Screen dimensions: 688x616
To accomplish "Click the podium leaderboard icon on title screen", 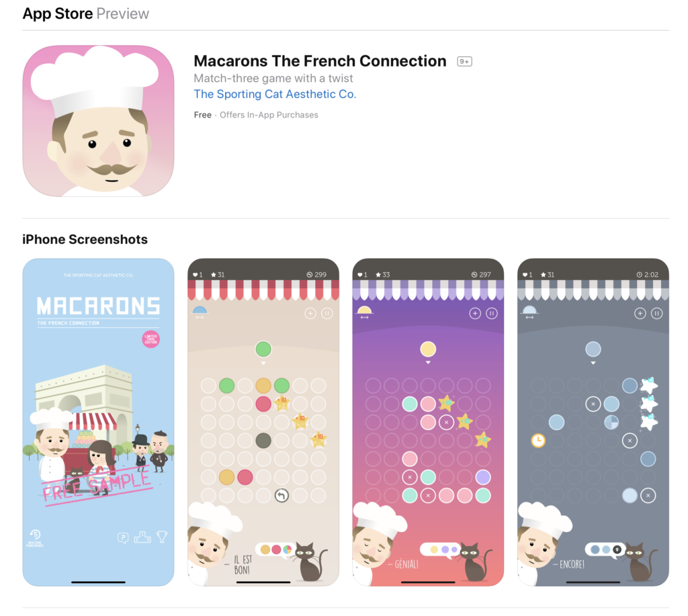I will tap(142, 537).
